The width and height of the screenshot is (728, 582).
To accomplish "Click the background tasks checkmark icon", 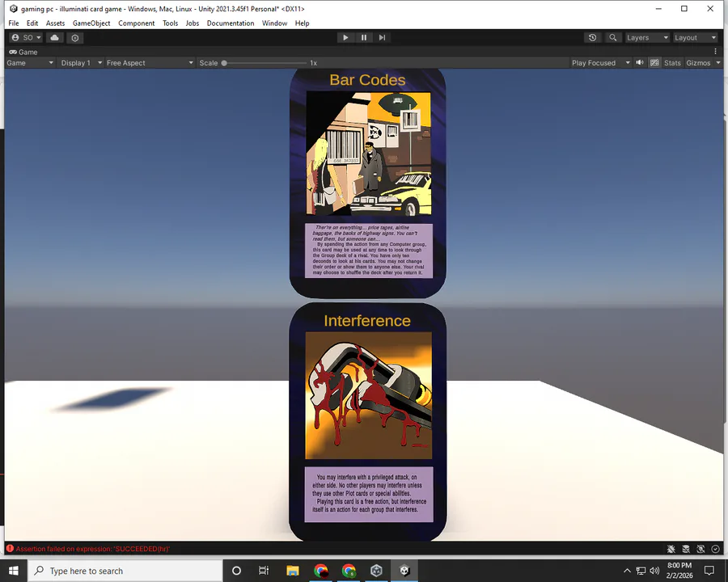I will [716, 549].
